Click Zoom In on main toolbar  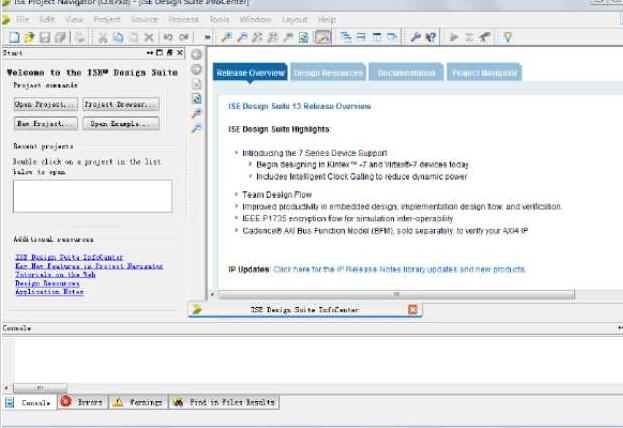(226, 37)
